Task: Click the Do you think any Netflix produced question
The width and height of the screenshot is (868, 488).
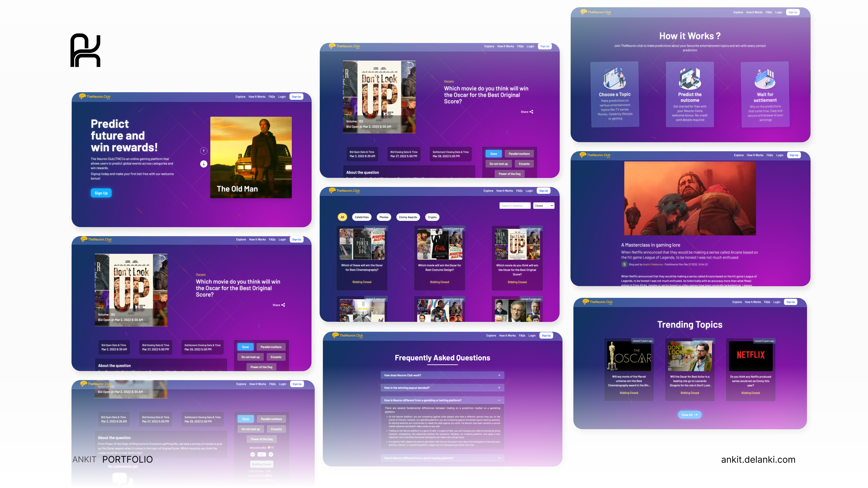Action: click(x=750, y=381)
